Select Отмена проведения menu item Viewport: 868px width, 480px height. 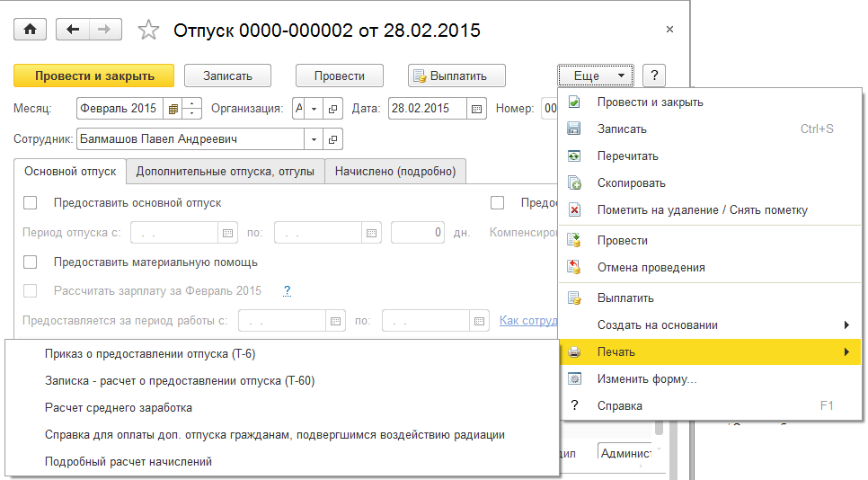click(x=710, y=268)
